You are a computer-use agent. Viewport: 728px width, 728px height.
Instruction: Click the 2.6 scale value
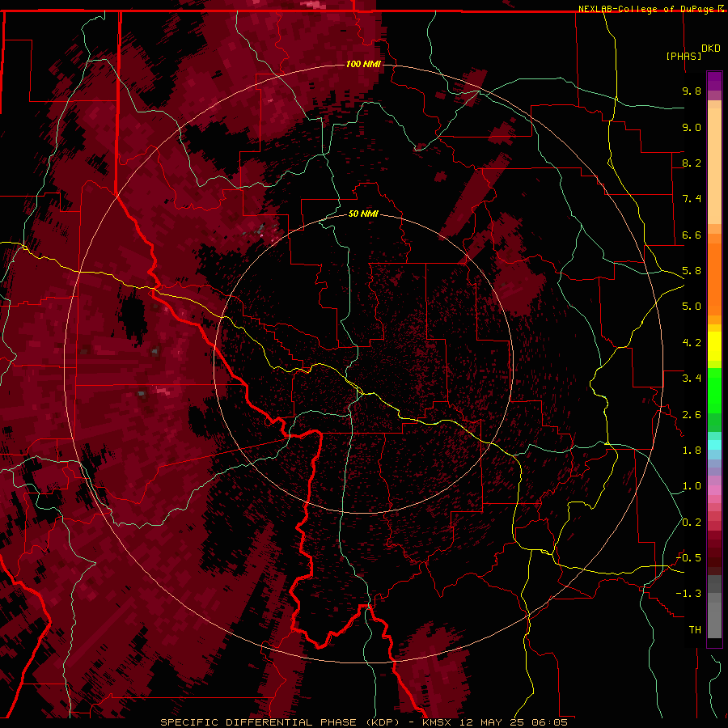[x=692, y=415]
